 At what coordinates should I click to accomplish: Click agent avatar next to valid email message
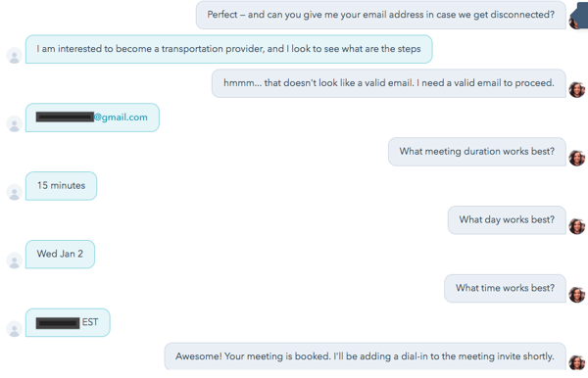[577, 90]
